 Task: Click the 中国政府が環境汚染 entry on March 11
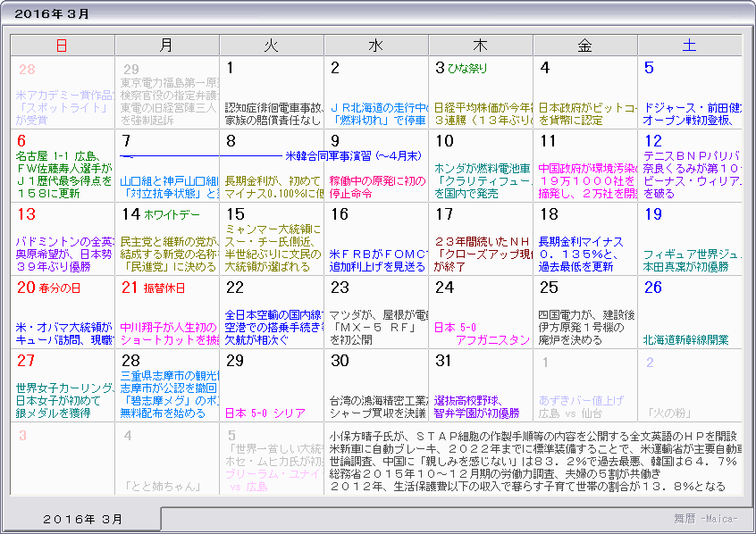click(x=587, y=180)
